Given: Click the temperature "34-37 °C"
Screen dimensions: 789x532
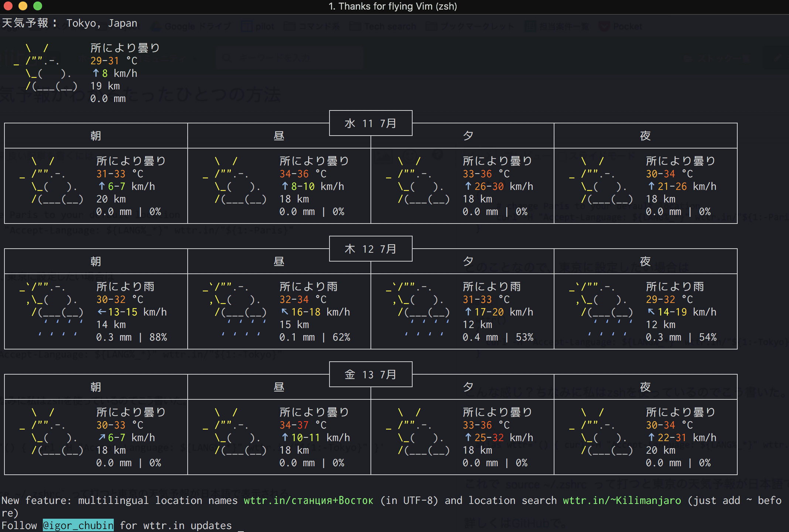Looking at the screenshot, I should pyautogui.click(x=303, y=425).
